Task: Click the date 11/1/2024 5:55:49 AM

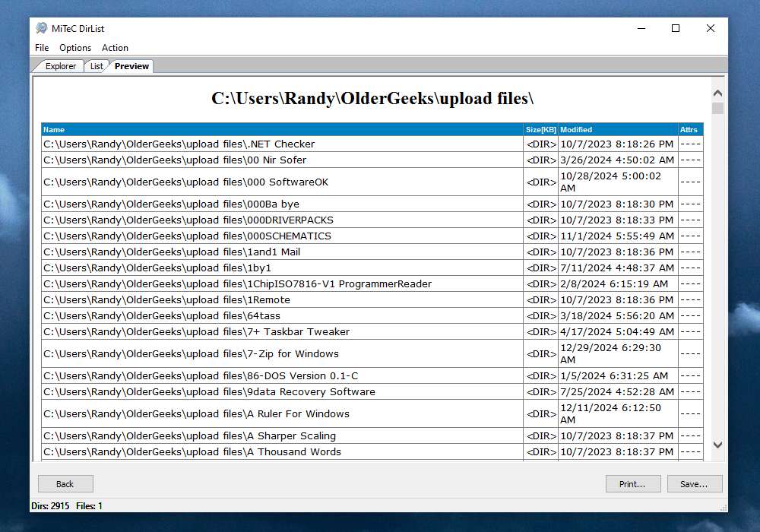Action: (617, 236)
